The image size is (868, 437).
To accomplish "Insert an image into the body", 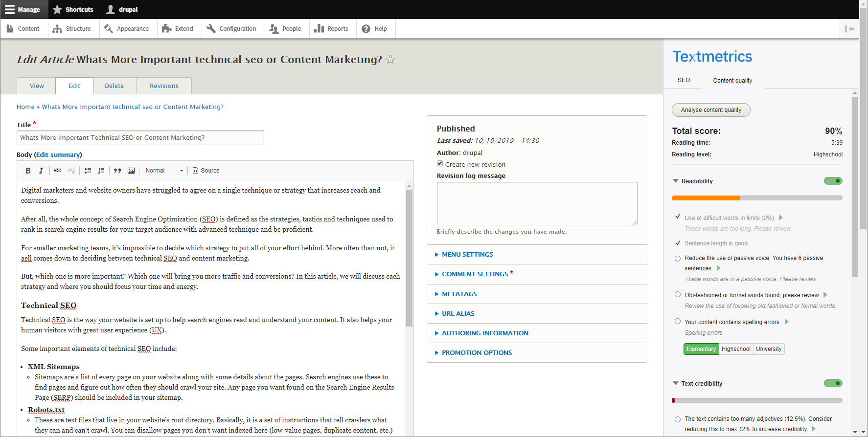I will [131, 171].
